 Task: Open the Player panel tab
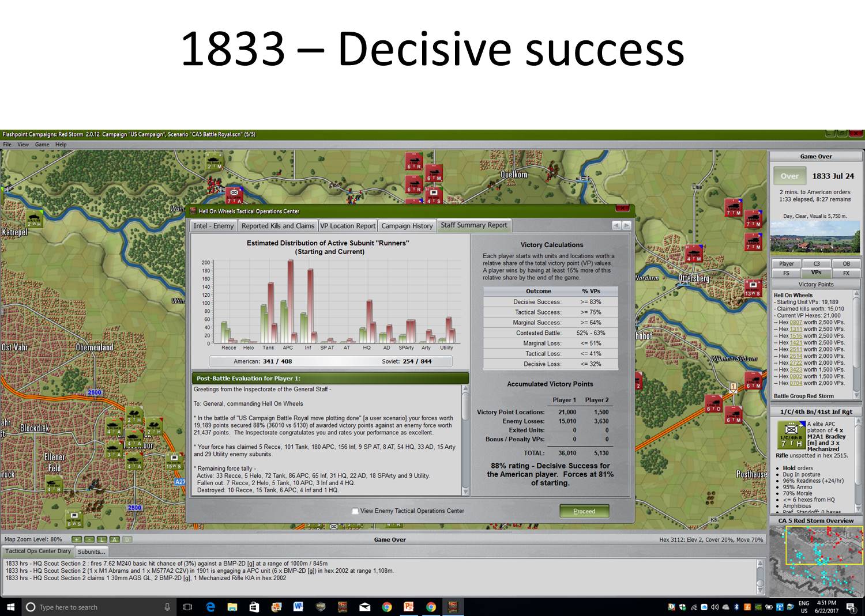786,264
